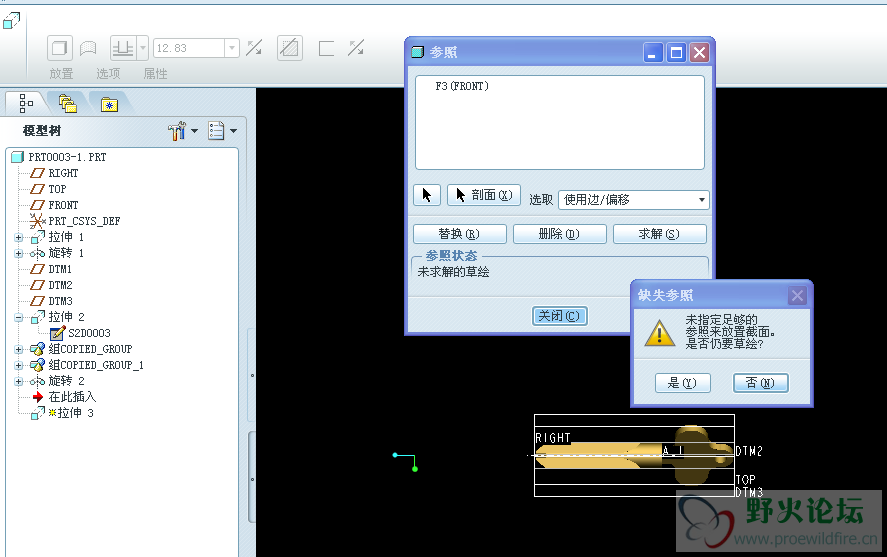Open the depth value dropdown arrow
887x557 pixels.
[232, 48]
